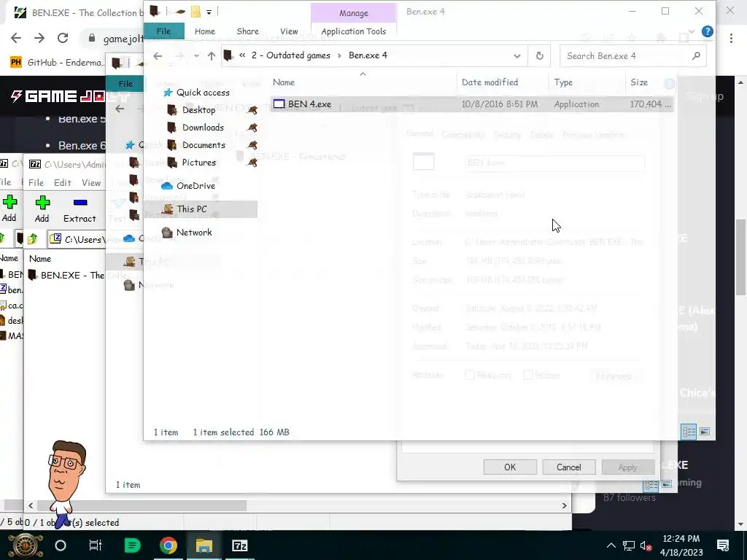Image resolution: width=747 pixels, height=560 pixels.
Task: Click muted volume tray icon
Action: 646,545
